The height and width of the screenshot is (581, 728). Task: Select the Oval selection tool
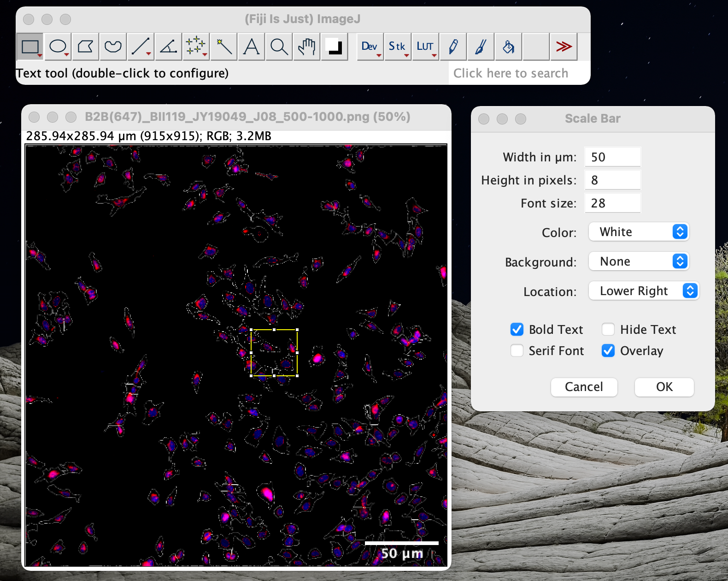[58, 47]
